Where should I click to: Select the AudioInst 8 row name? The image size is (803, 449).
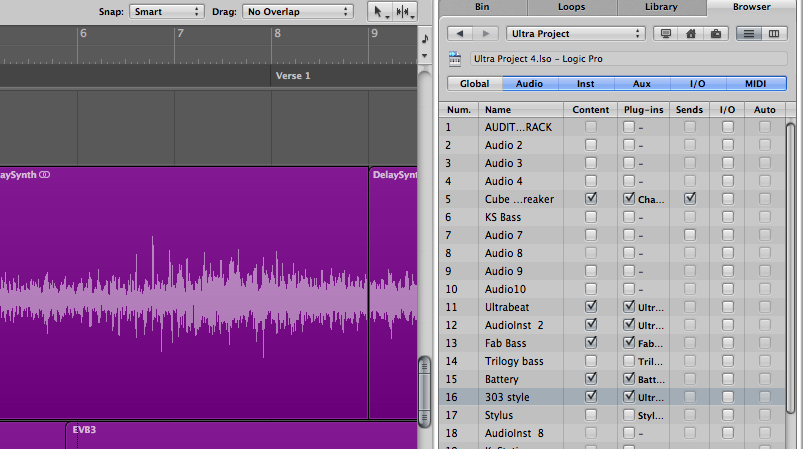(514, 433)
